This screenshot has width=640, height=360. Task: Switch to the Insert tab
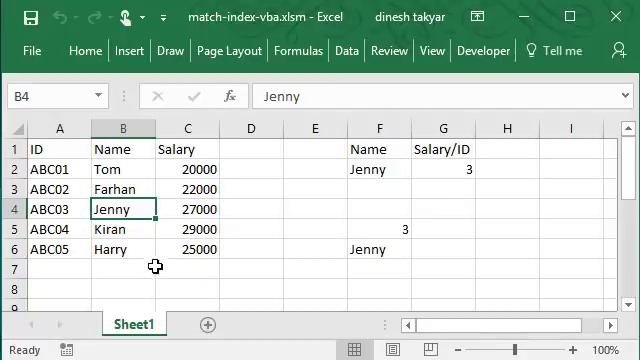[x=129, y=51]
